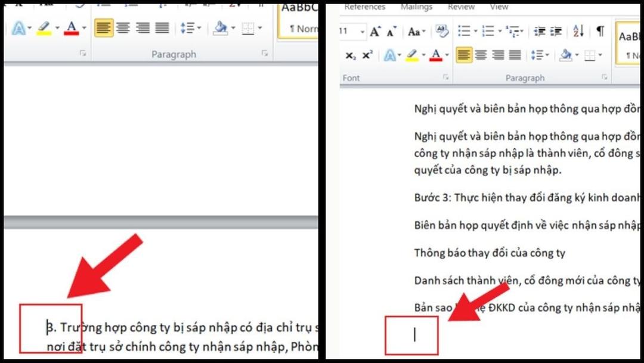
Task: Apply the Clear Formatting icon
Action: click(442, 31)
